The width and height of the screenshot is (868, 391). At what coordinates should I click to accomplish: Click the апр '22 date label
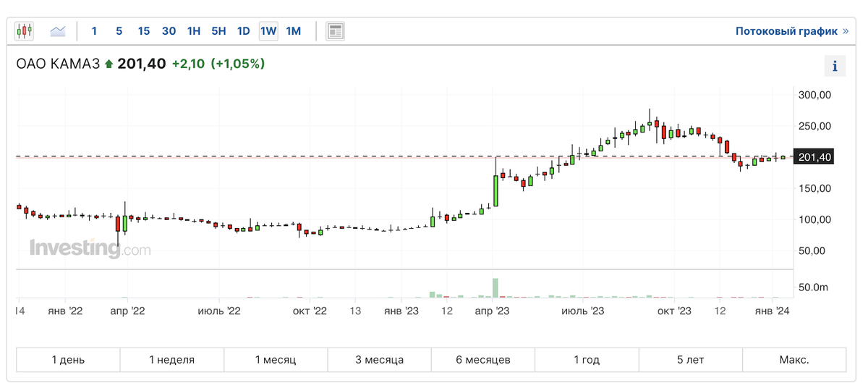pos(128,311)
